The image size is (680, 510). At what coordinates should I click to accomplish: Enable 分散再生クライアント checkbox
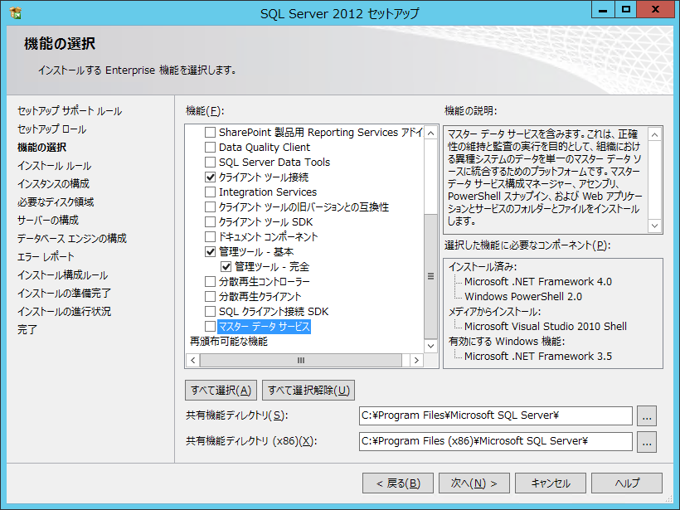(210, 297)
